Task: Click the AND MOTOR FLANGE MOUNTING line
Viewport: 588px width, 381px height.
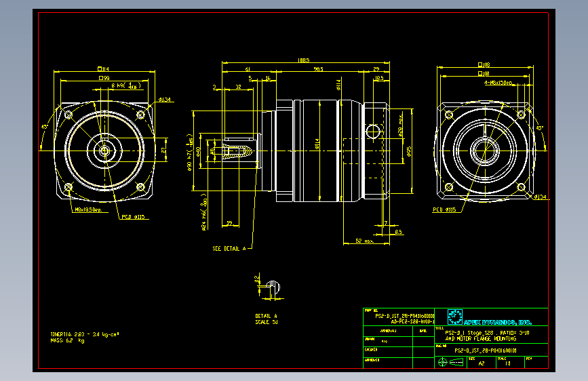Action: (481, 338)
